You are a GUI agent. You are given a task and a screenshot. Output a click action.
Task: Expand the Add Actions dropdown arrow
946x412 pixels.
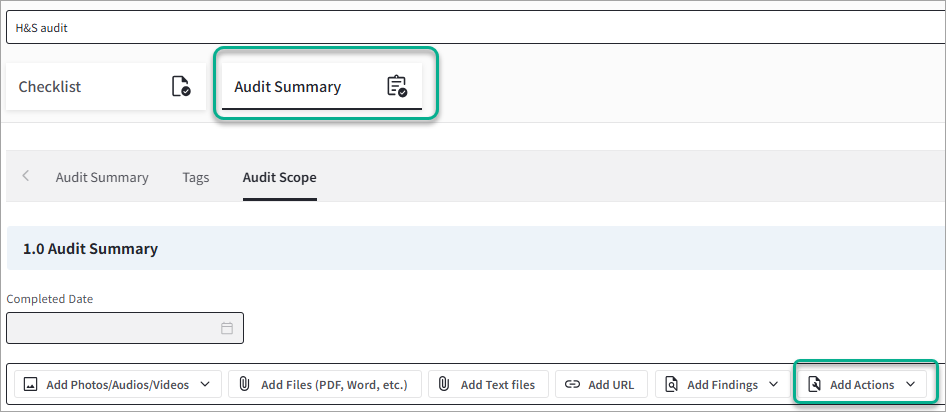[x=911, y=384]
